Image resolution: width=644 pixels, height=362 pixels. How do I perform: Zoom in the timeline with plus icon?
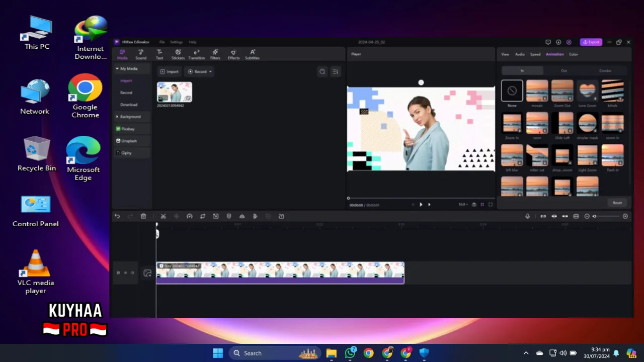(x=625, y=216)
